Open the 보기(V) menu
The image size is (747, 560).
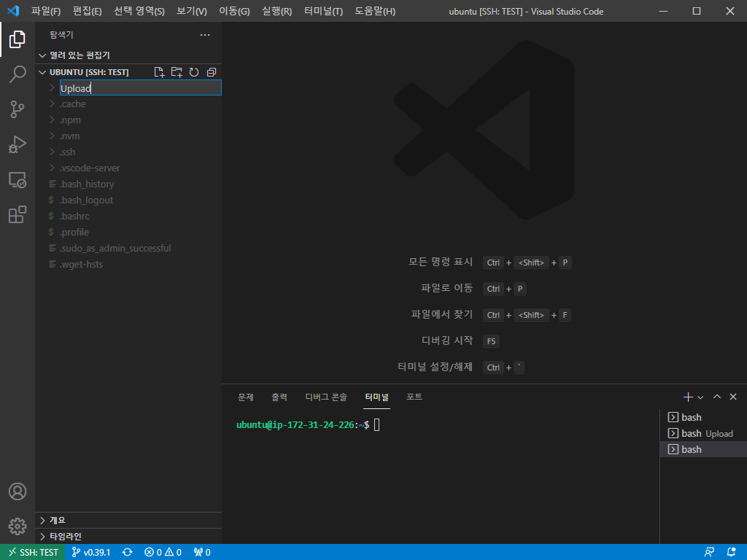click(192, 11)
